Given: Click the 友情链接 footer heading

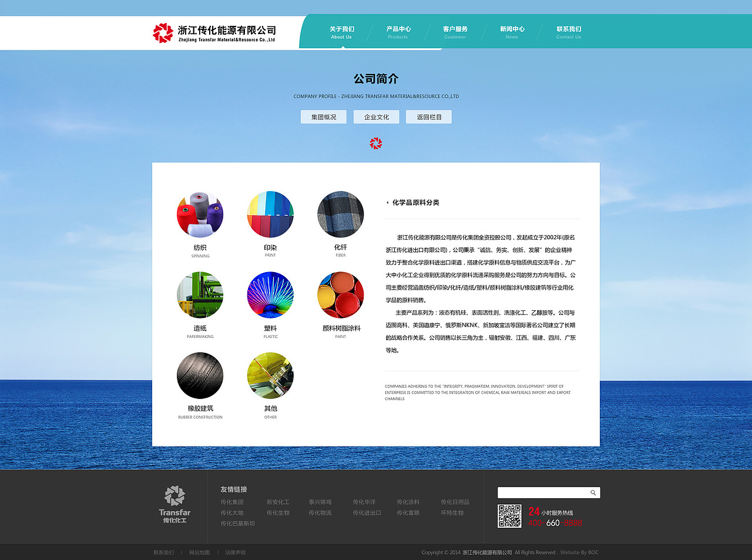Looking at the screenshot, I should [234, 489].
